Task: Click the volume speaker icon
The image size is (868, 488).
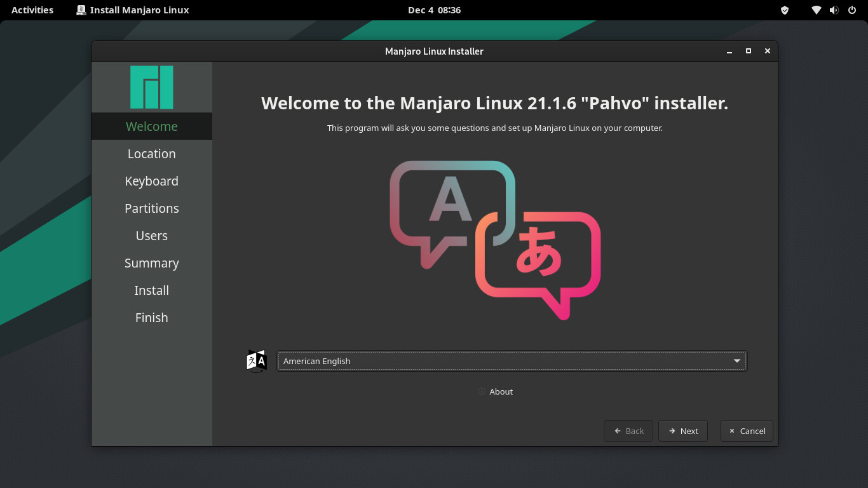Action: coord(834,10)
